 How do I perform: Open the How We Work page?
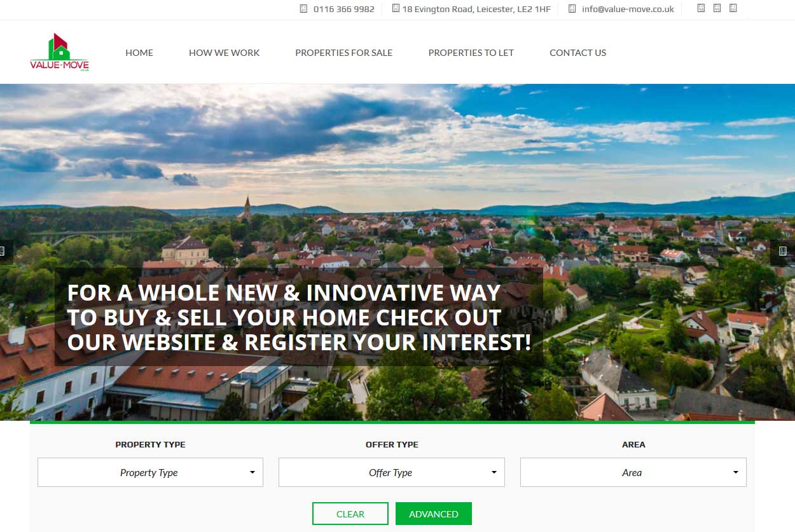(x=225, y=53)
